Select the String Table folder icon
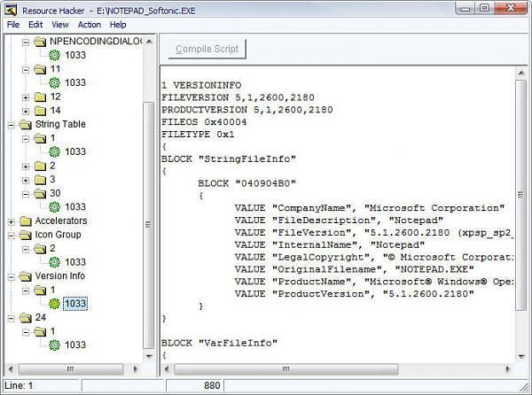The image size is (532, 395). coord(26,125)
